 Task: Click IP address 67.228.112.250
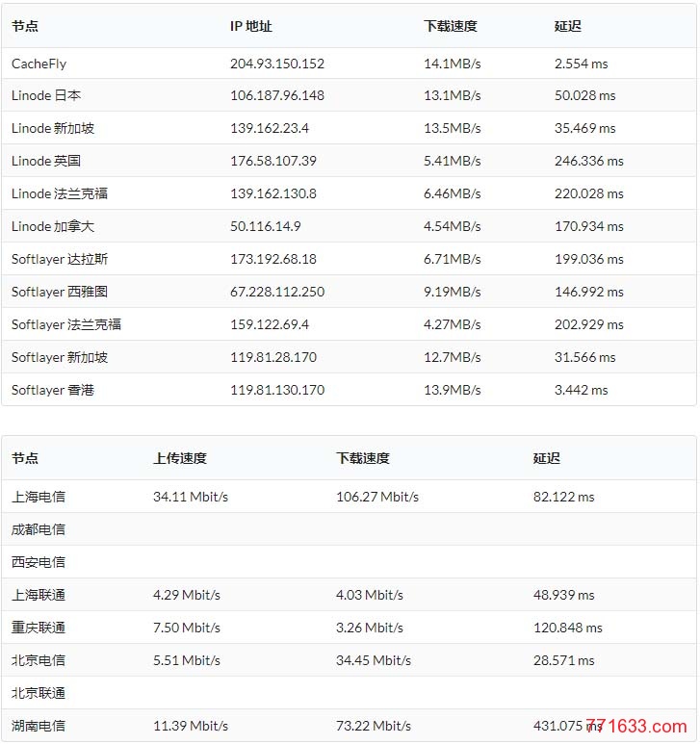(x=277, y=292)
